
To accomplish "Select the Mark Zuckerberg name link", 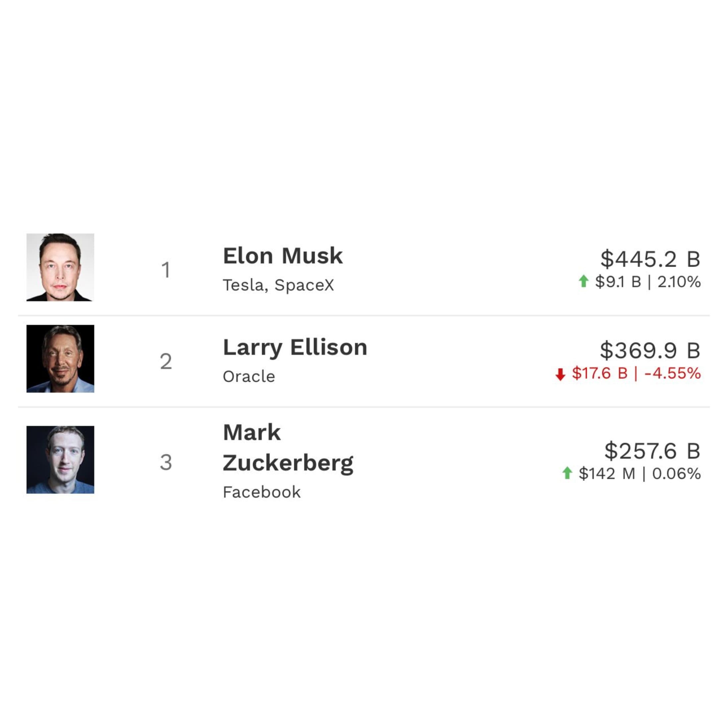I will pyautogui.click(x=288, y=448).
